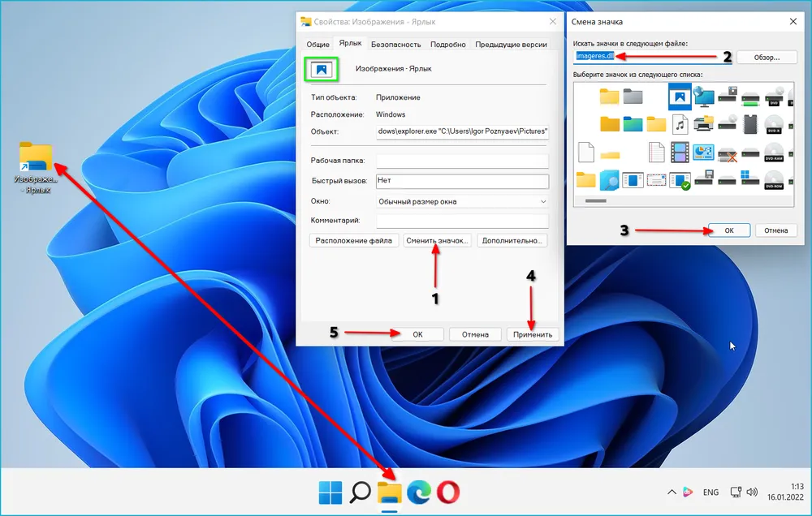Click into the "Комментарий" text field

point(463,221)
